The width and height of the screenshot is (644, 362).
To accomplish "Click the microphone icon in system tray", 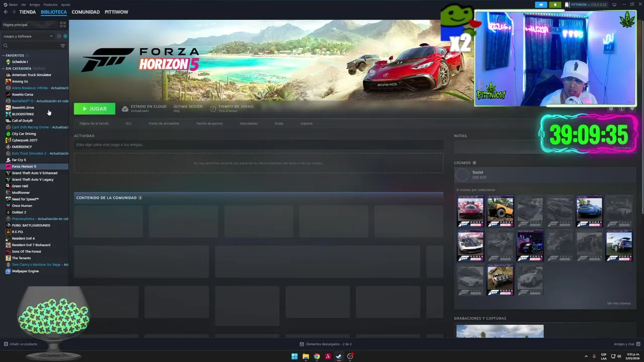I will (594, 356).
